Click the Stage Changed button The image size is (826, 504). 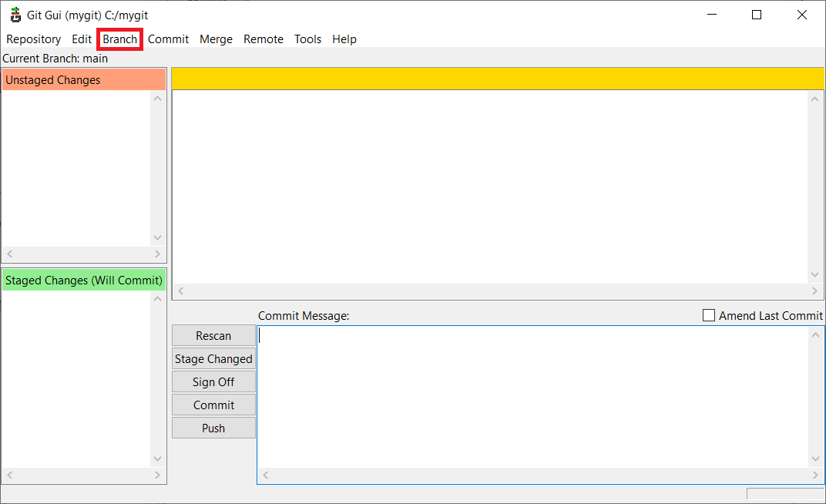213,359
